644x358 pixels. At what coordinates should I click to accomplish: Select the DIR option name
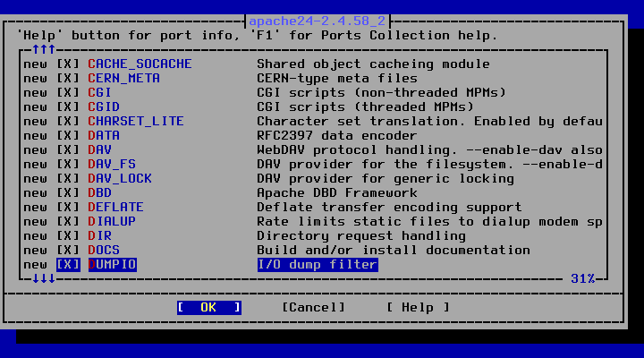[x=99, y=236]
